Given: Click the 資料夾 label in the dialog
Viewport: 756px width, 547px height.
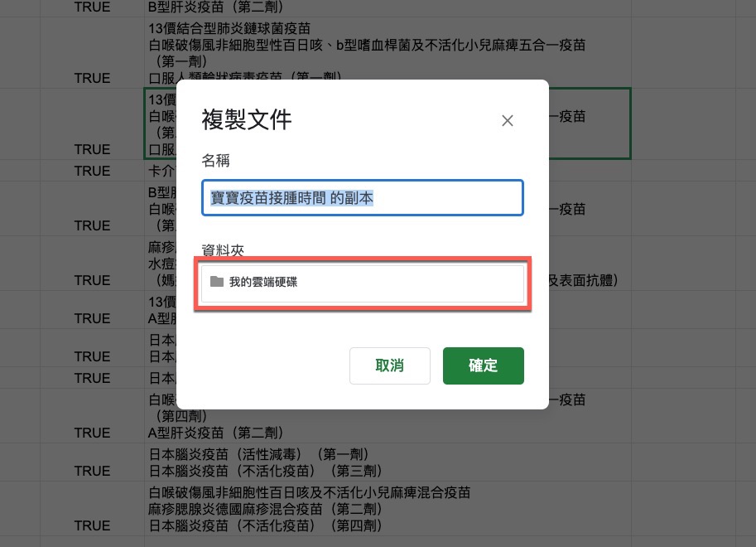Looking at the screenshot, I should (x=223, y=250).
